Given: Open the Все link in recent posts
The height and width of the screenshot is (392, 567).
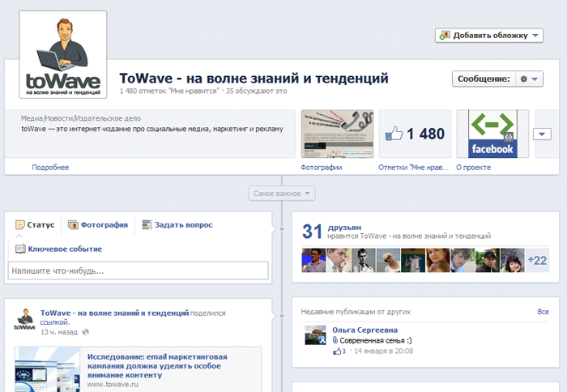Looking at the screenshot, I should [544, 312].
